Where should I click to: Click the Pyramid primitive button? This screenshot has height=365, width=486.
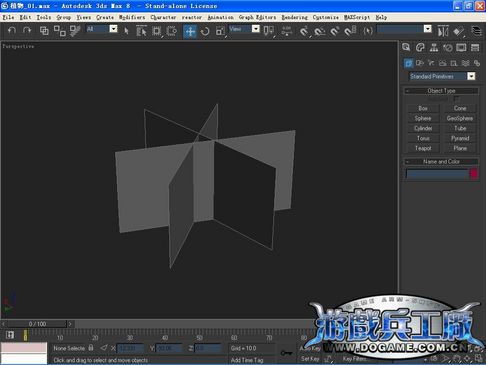click(x=460, y=138)
